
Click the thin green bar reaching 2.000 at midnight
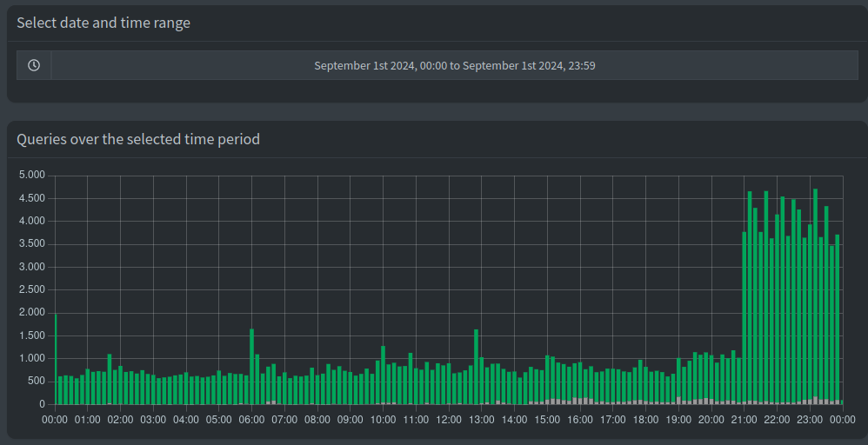(x=56, y=359)
